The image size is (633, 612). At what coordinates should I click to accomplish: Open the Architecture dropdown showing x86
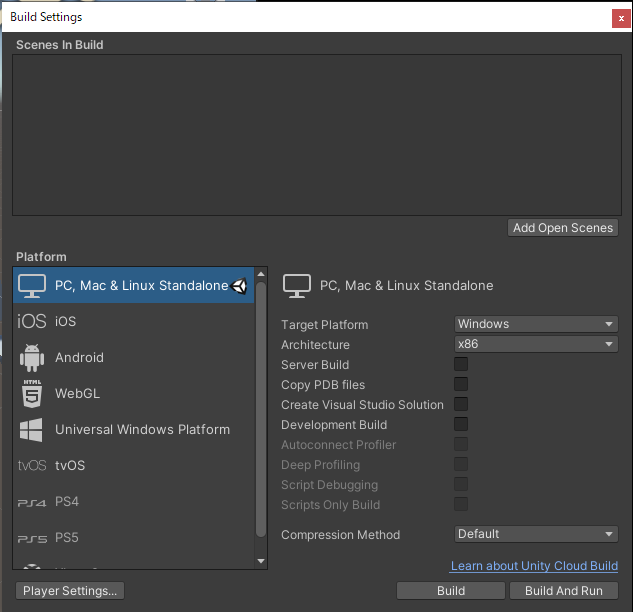point(536,344)
